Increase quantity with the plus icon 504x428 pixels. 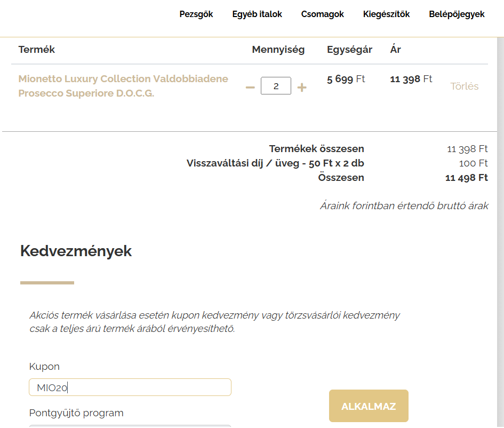click(x=302, y=87)
